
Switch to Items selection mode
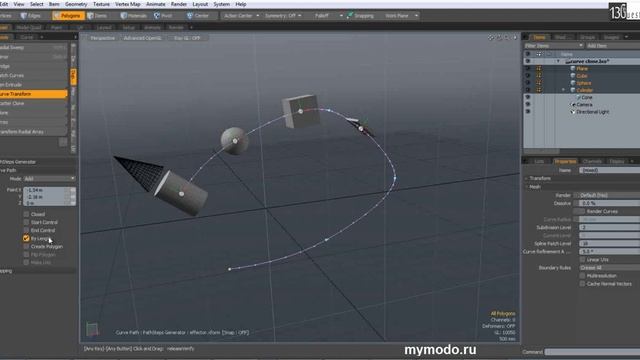[97, 16]
